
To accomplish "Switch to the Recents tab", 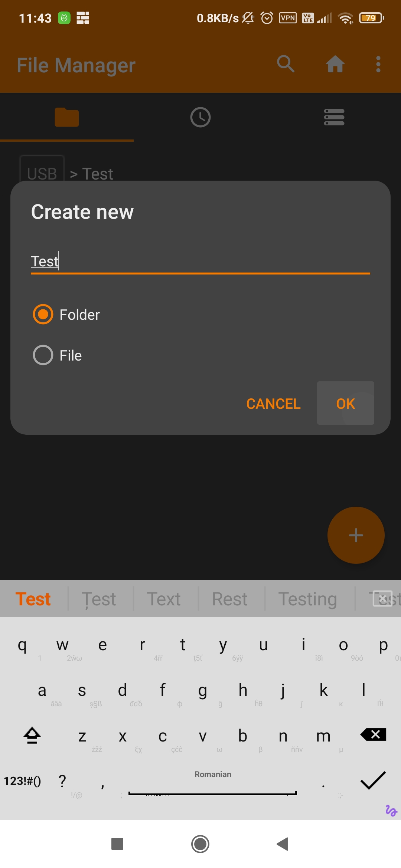I will point(200,117).
